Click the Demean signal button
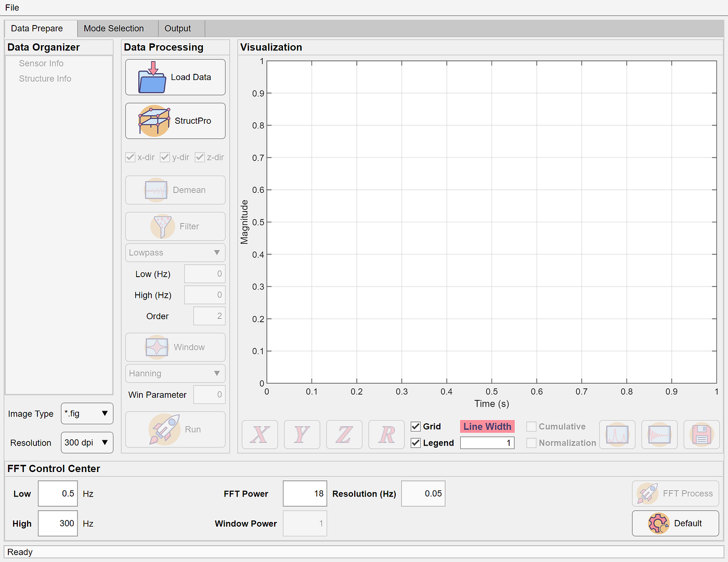Viewport: 728px width, 562px height. pos(175,190)
